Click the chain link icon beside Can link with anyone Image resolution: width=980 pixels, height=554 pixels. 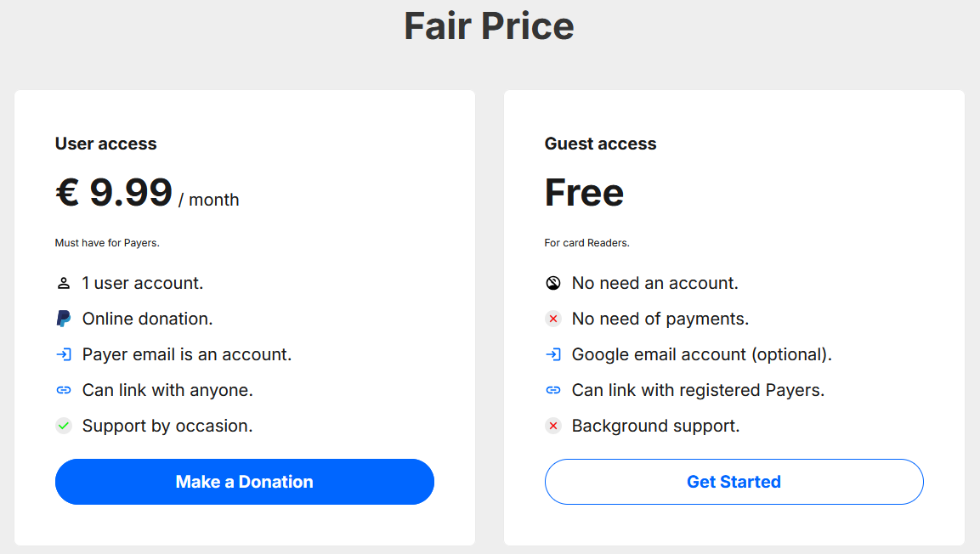(63, 390)
